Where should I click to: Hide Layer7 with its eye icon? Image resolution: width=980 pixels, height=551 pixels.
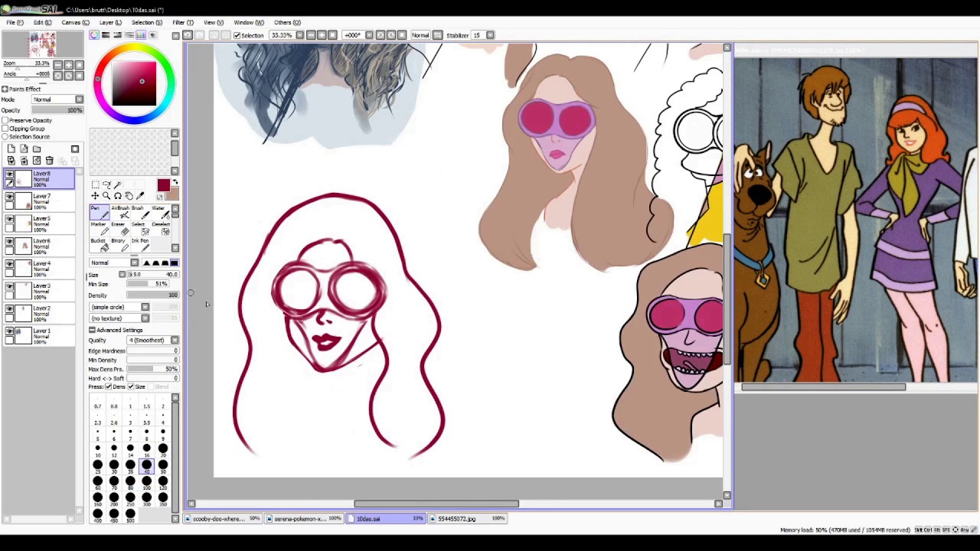(10, 197)
